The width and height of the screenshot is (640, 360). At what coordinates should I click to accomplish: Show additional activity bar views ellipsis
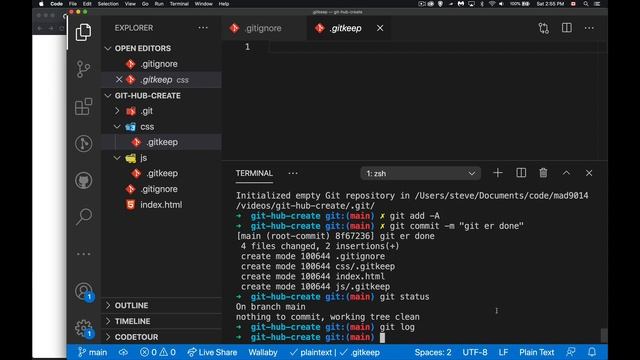tap(83, 254)
